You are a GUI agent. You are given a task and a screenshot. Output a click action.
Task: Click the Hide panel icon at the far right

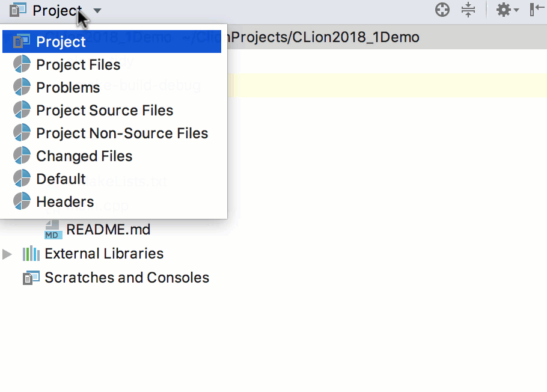click(537, 10)
